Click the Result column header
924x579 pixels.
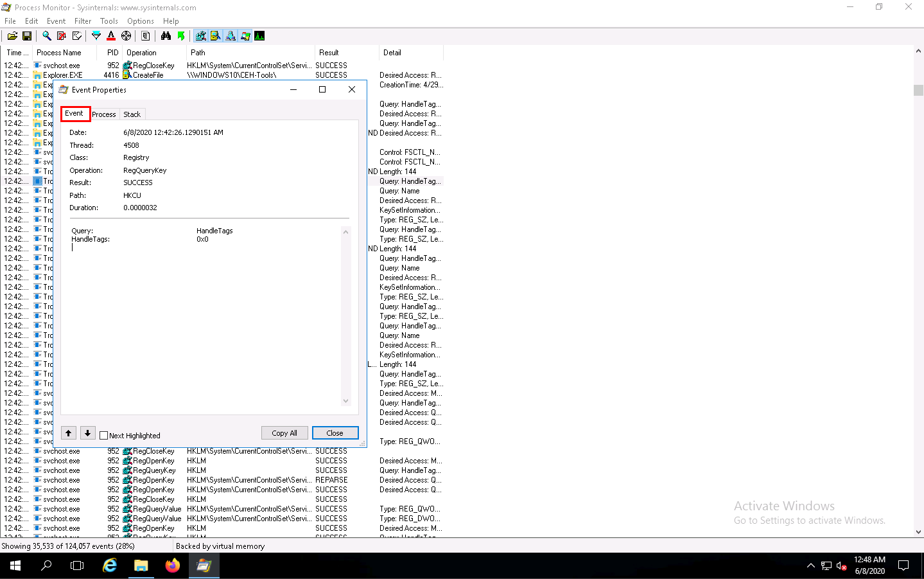click(x=347, y=53)
